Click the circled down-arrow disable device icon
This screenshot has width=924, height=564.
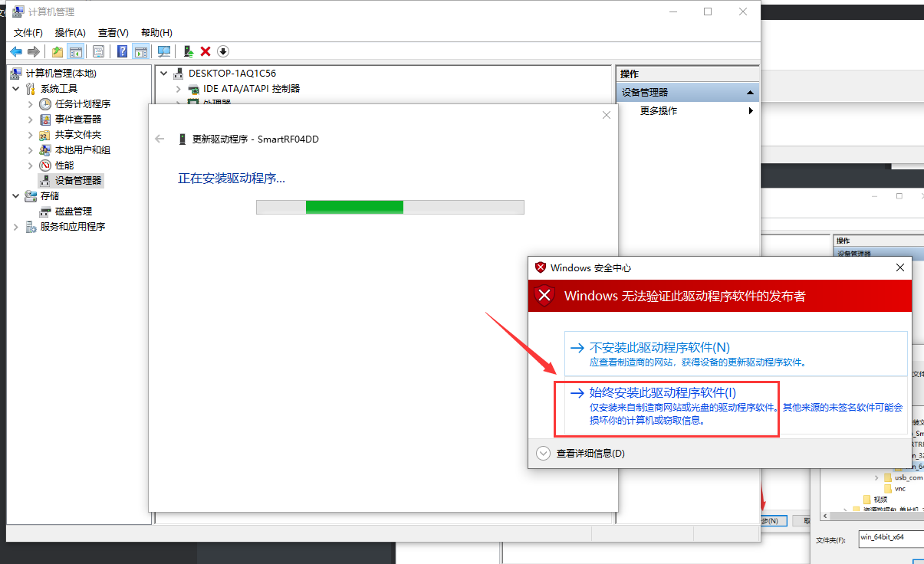[x=223, y=51]
